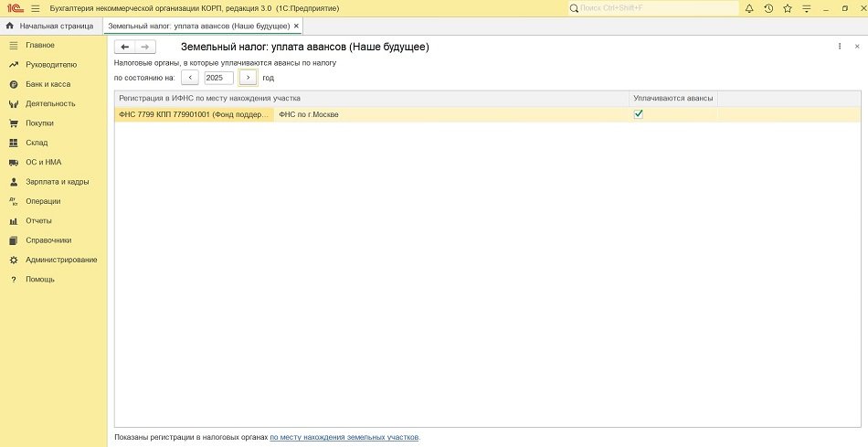Image resolution: width=868 pixels, height=447 pixels.
Task: Close the Земельный налог tab
Action: tap(296, 26)
